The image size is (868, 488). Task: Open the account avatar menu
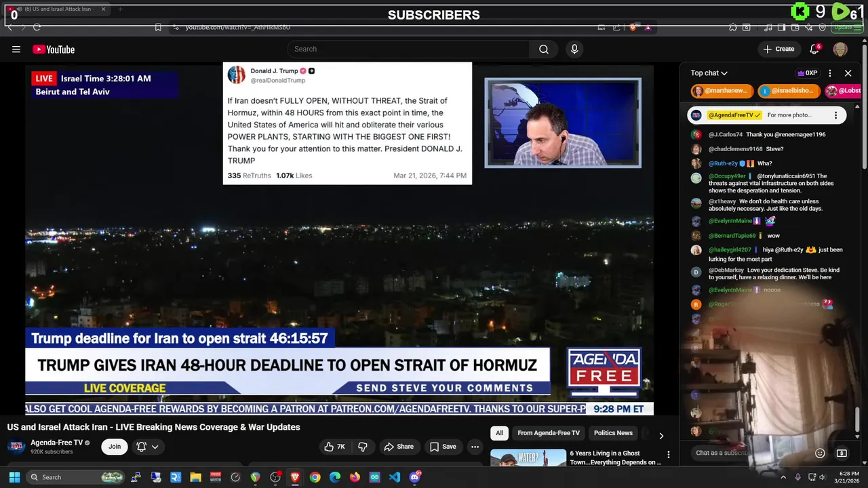click(840, 49)
